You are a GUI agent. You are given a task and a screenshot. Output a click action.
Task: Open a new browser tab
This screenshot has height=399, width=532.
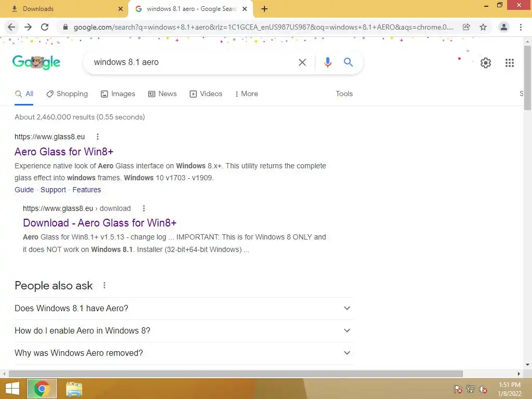tap(264, 9)
